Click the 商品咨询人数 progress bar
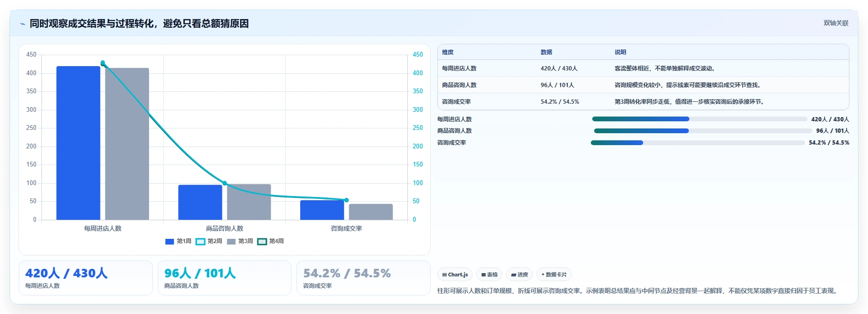This screenshot has width=868, height=314. 703,131
